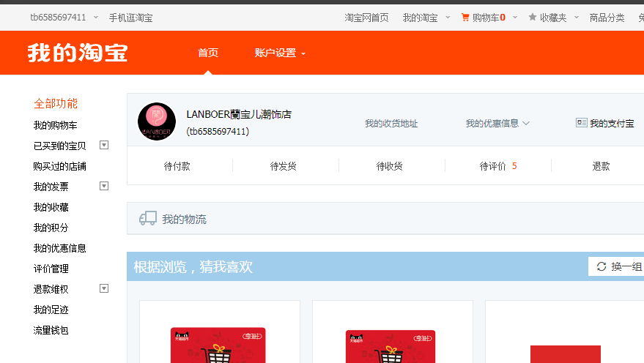
Task: Click the (tb6585697411) ID under shop name
Action: coord(218,132)
